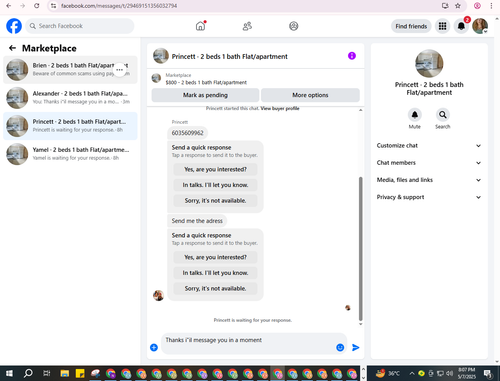Screen dimensions: 500x381
Task: Open the Groups icon in top navigation
Action: pyautogui.click(x=294, y=26)
